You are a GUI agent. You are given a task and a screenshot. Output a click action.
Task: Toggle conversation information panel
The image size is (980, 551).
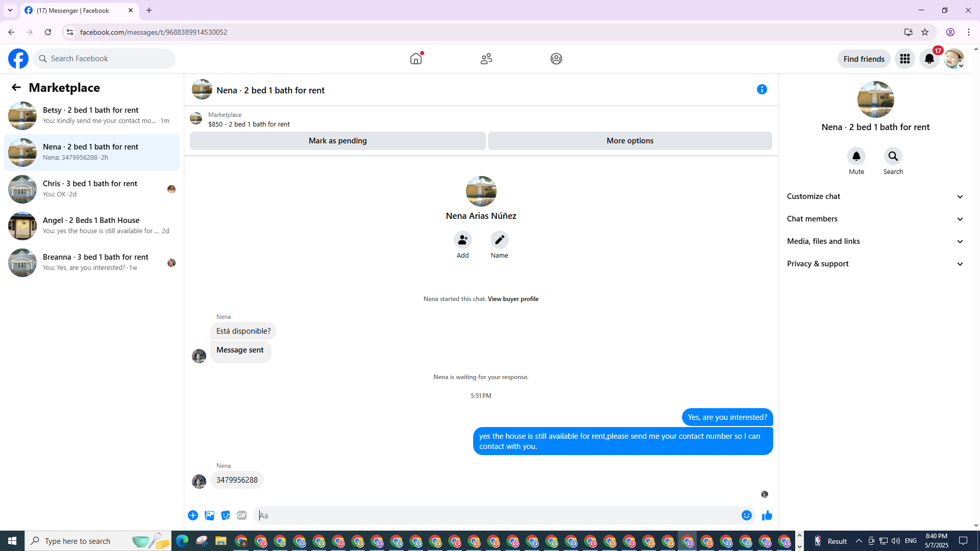click(x=762, y=89)
